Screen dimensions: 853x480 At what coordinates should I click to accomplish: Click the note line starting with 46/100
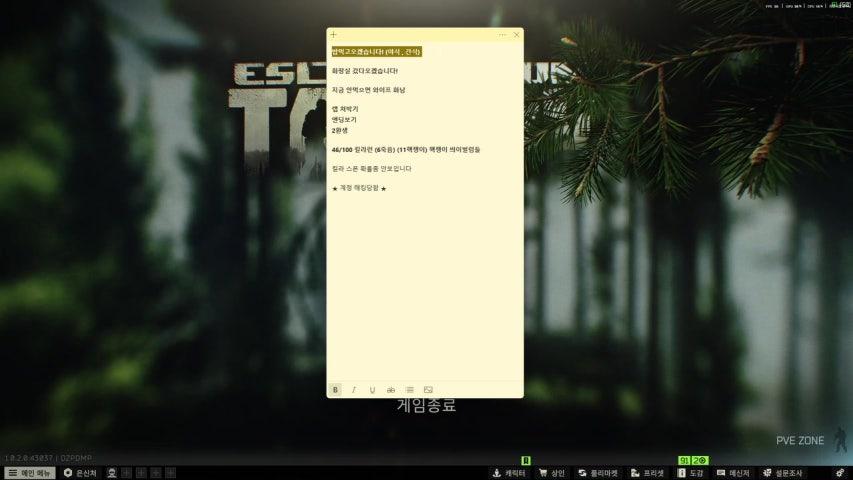[406, 150]
